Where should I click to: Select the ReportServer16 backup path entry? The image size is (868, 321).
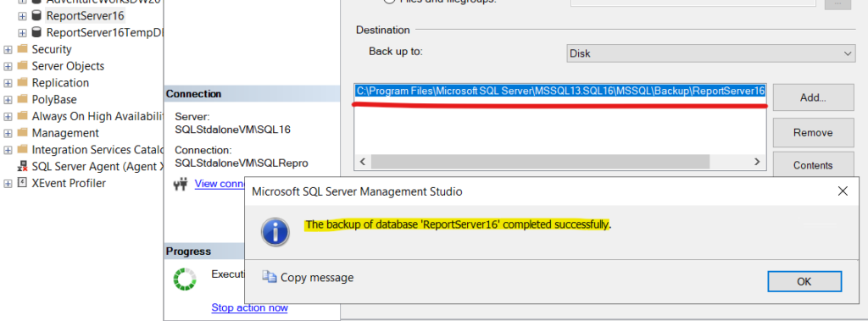click(x=560, y=91)
